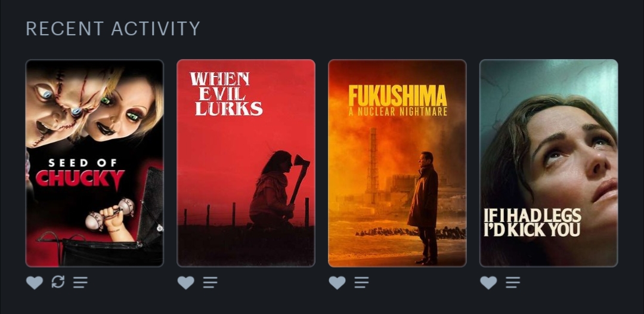The image size is (644, 314).
Task: Click the red CHUCKY title lettering
Action: click(x=80, y=178)
